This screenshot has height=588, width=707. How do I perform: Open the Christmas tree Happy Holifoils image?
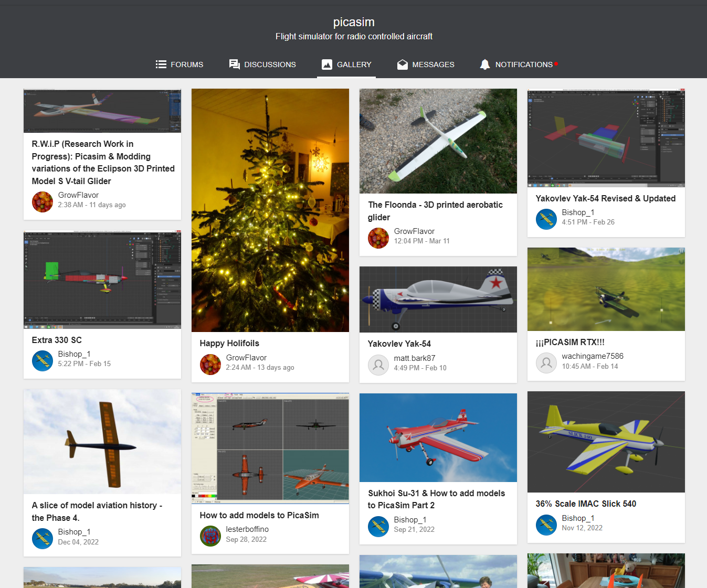(270, 210)
